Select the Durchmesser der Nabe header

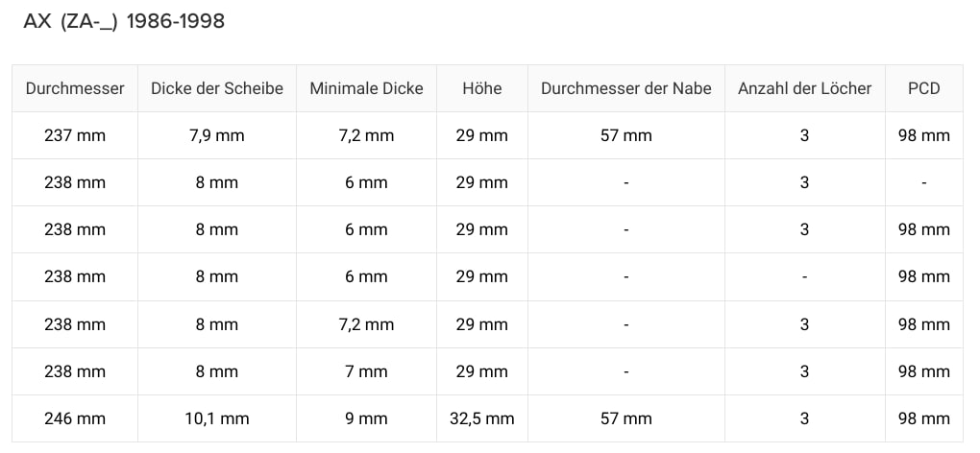pyautogui.click(x=625, y=88)
